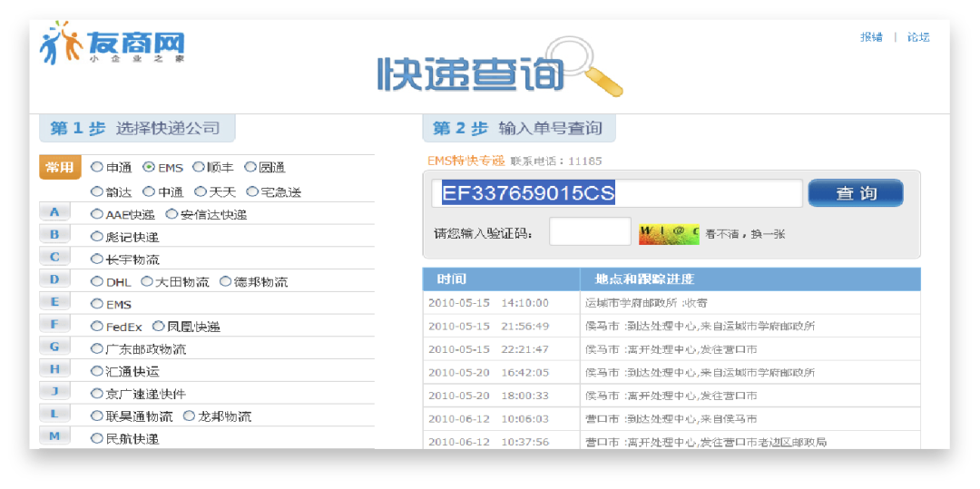Select EMS radio in the E row

click(x=96, y=304)
